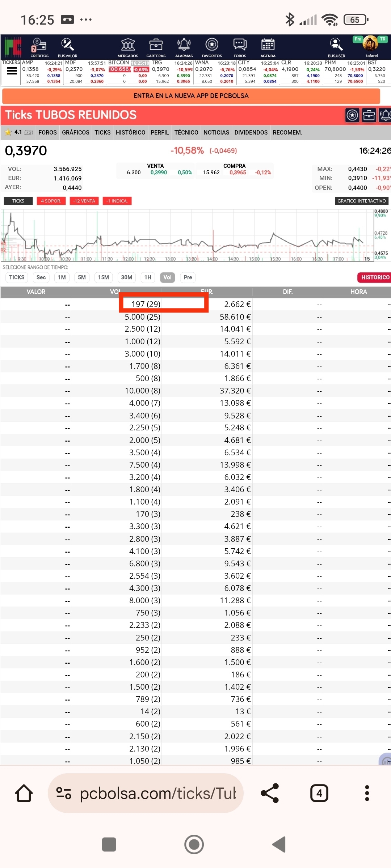The image size is (391, 868).
Task: Select the 5M time range
Action: pyautogui.click(x=82, y=277)
